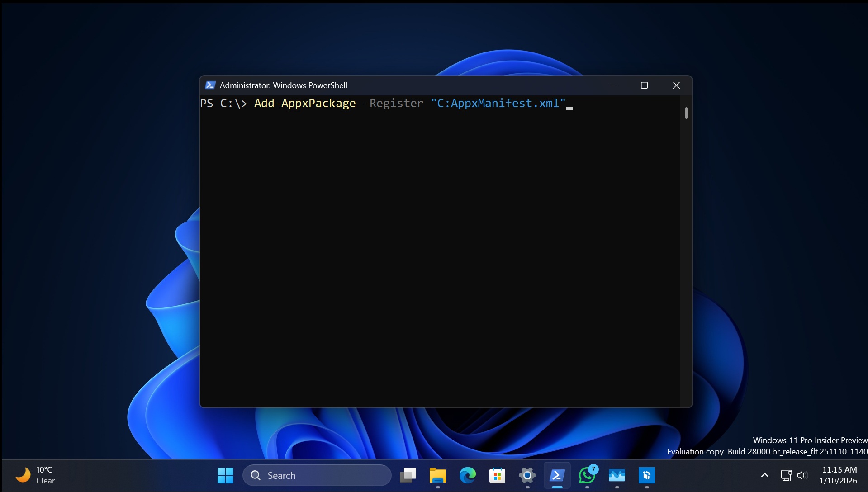Click the PowerShell icon in the title bar

click(x=210, y=85)
